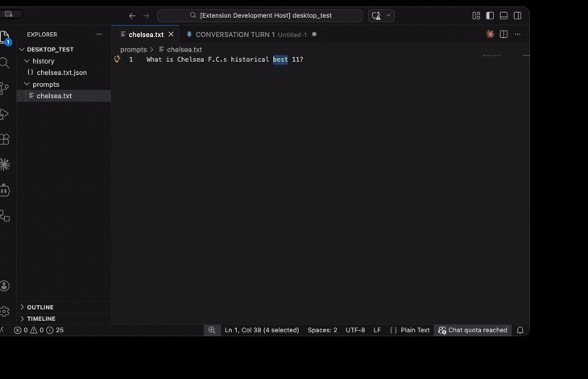Click the command center search box

260,15
